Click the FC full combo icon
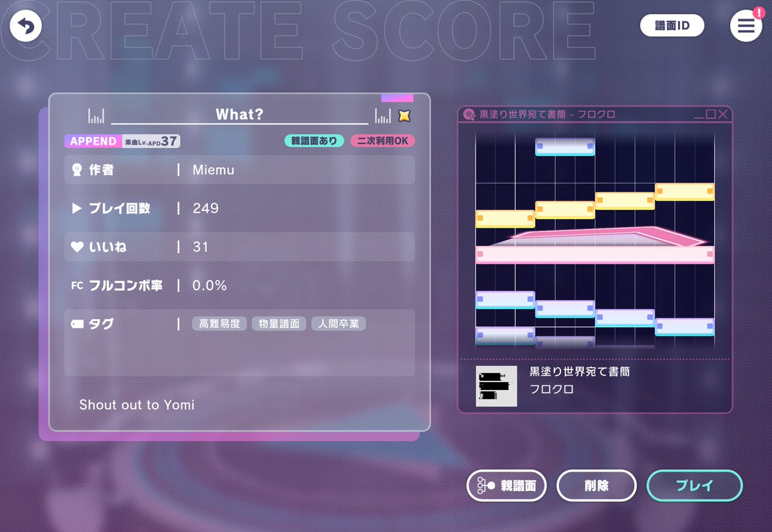Screen dimensions: 772x532 click(77, 285)
